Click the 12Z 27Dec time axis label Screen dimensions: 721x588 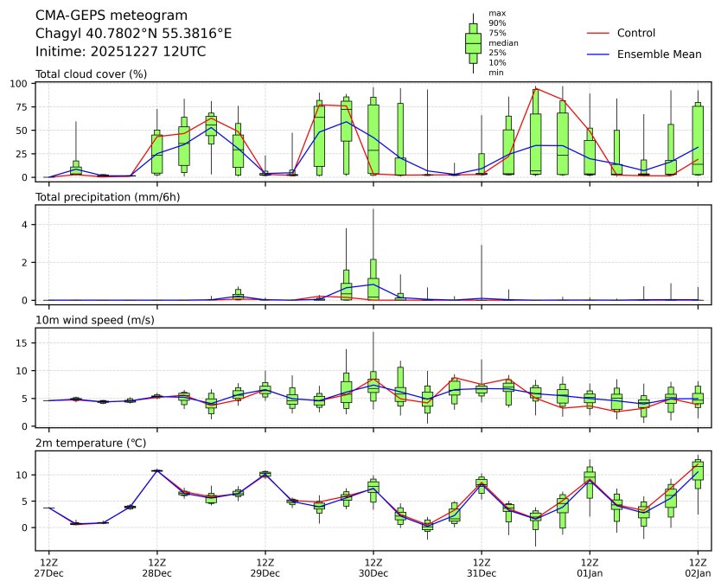tap(48, 567)
